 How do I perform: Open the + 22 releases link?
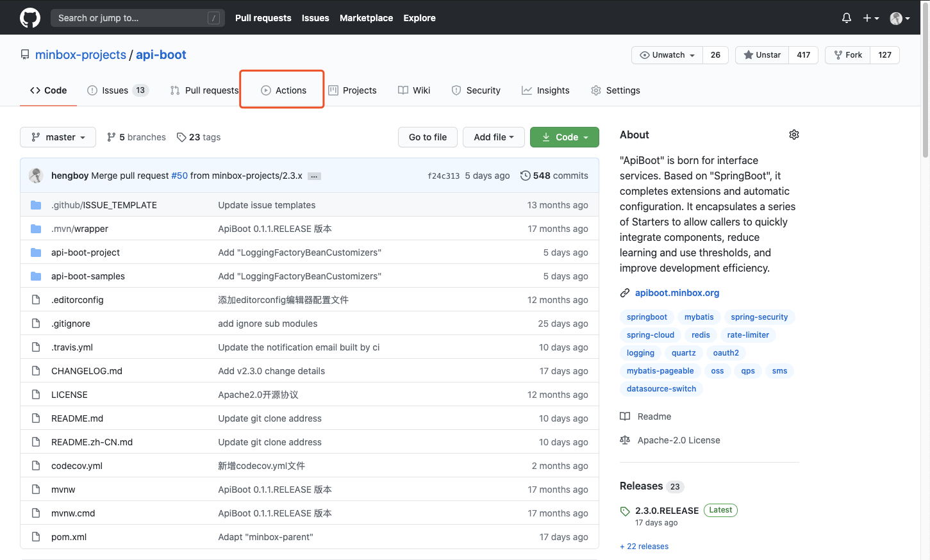[644, 547]
